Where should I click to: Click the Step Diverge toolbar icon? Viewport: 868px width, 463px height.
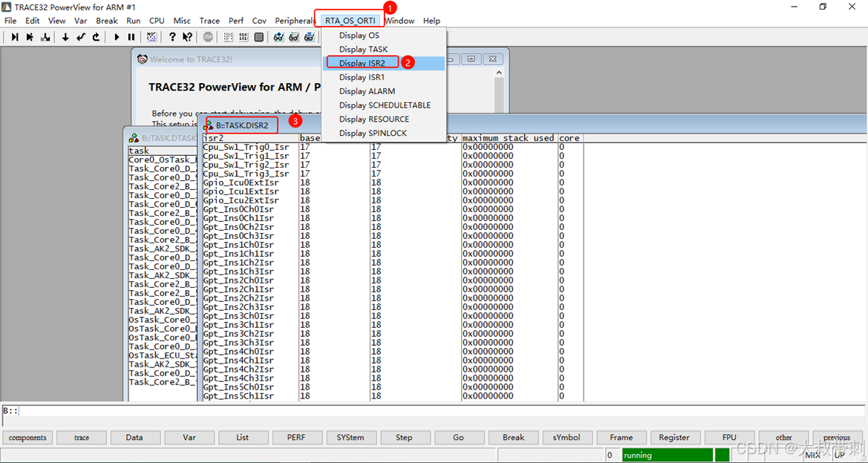[x=45, y=37]
